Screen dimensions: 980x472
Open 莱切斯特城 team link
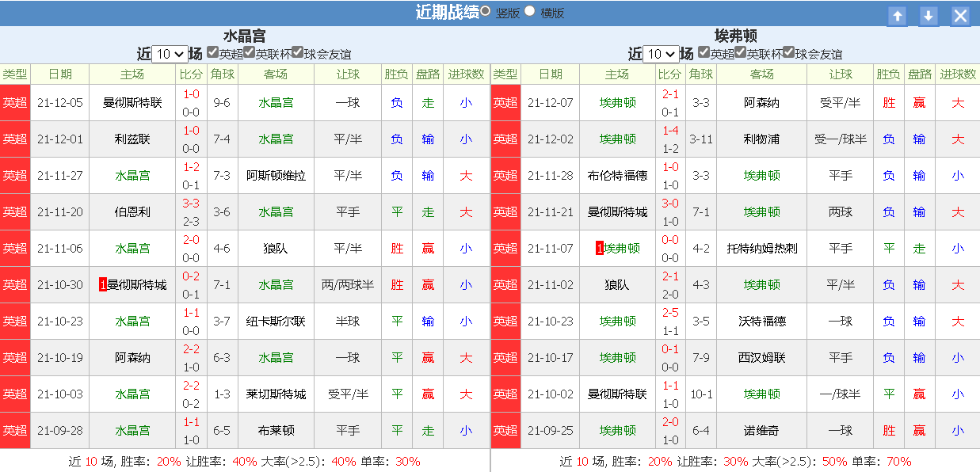pyautogui.click(x=276, y=394)
